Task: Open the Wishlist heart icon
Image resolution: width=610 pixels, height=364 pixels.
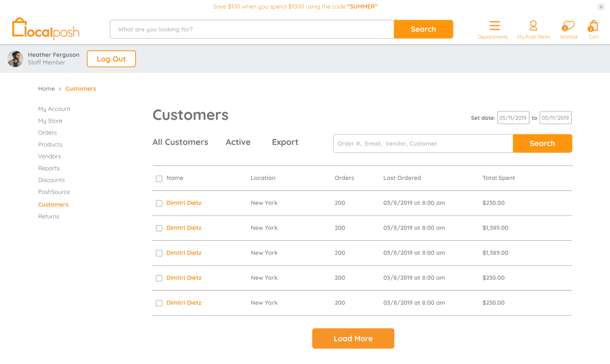Action: (569, 26)
